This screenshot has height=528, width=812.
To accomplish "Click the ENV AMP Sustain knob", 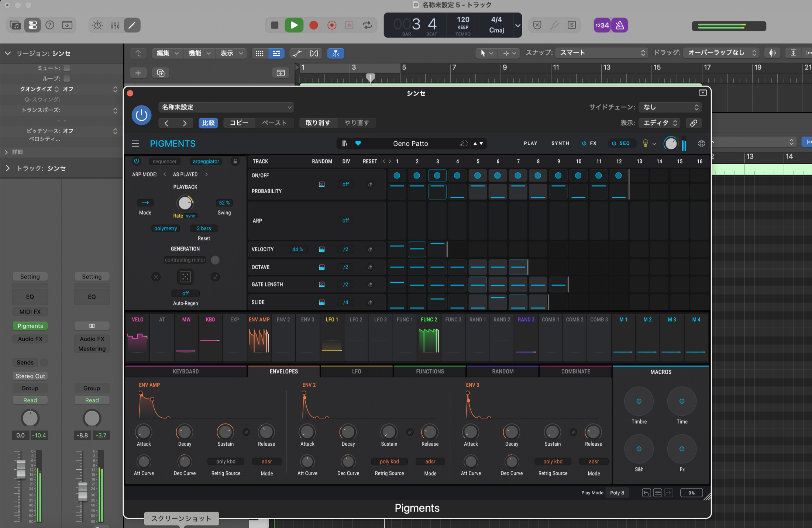I will click(x=225, y=432).
